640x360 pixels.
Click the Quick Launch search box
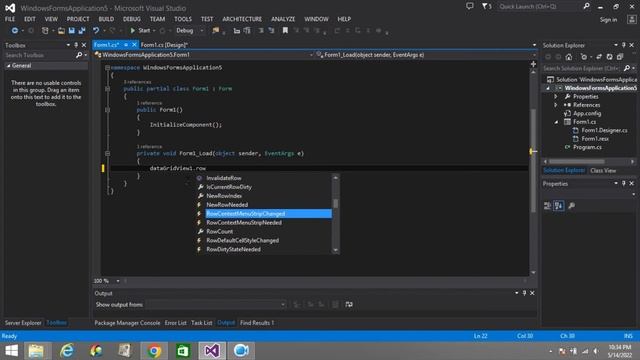coord(539,7)
